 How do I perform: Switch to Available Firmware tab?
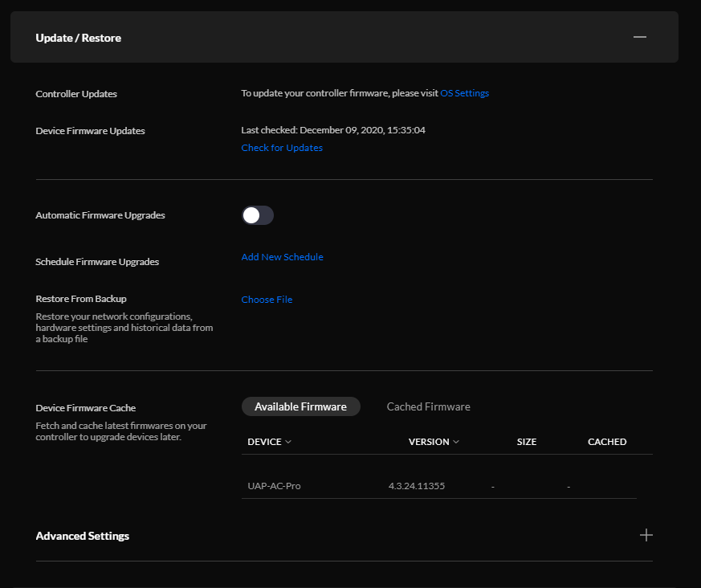coord(300,406)
